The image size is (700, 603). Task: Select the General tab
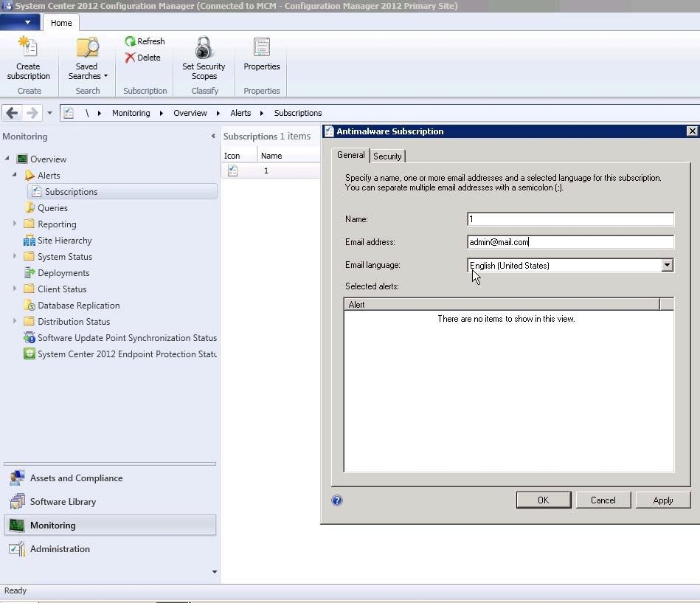click(x=351, y=155)
